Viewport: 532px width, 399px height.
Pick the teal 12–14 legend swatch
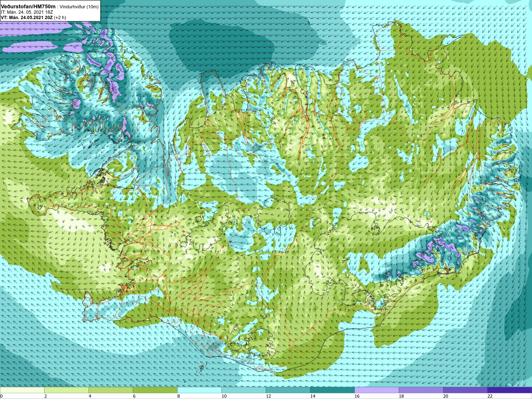[288, 390]
